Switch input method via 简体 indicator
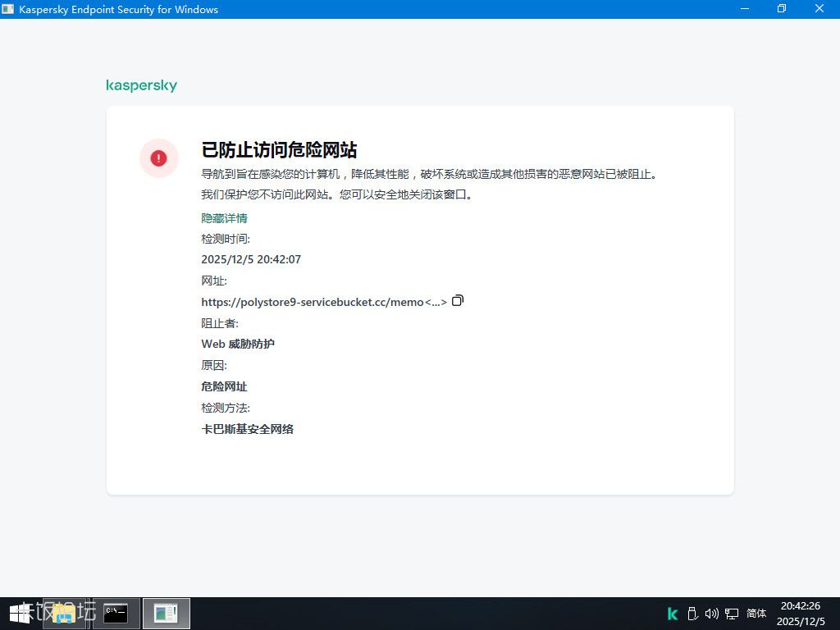The image size is (840, 630). 756,614
